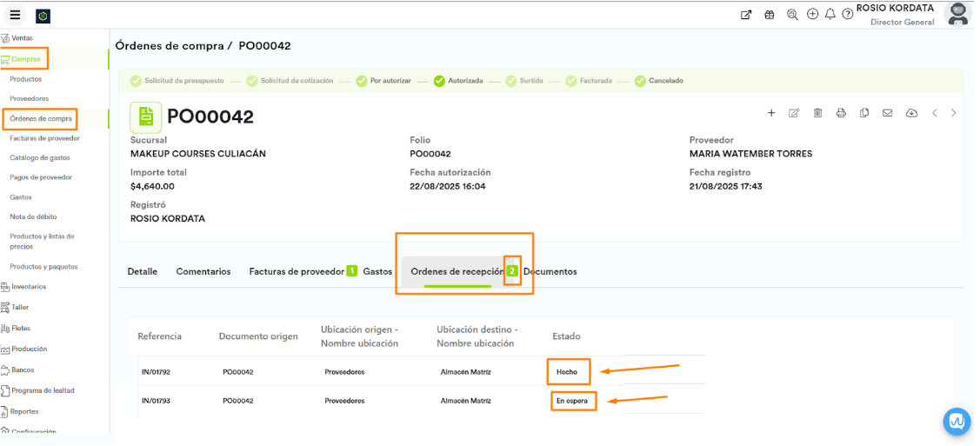The image size is (980, 446).
Task: Open the help question mark icon
Action: 847,14
